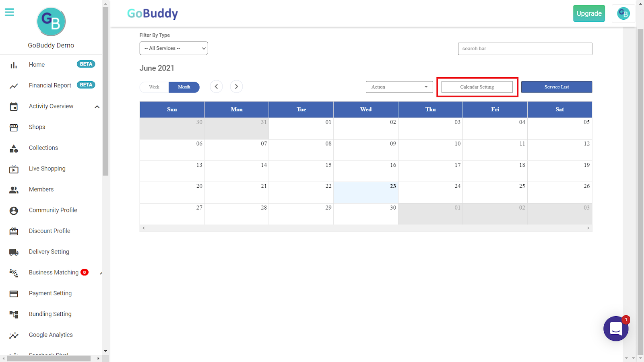
Task: Click the Home bar chart icon
Action: (14, 65)
